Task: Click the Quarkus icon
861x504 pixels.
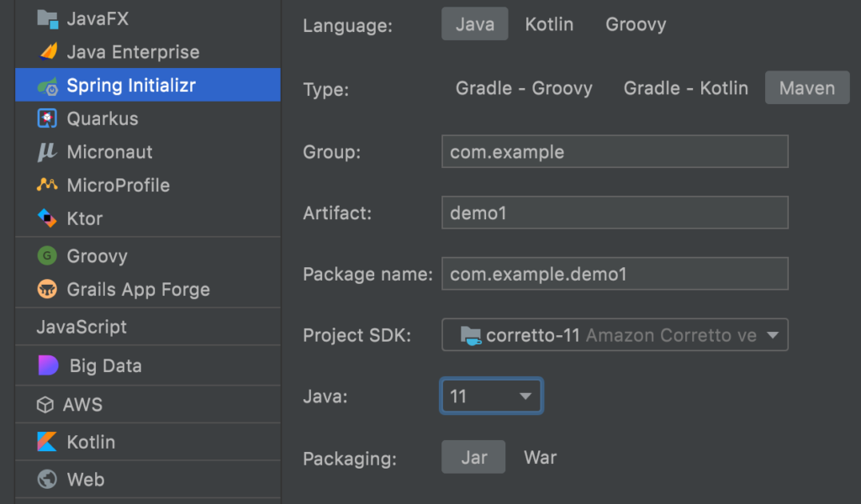Action: 45,118
